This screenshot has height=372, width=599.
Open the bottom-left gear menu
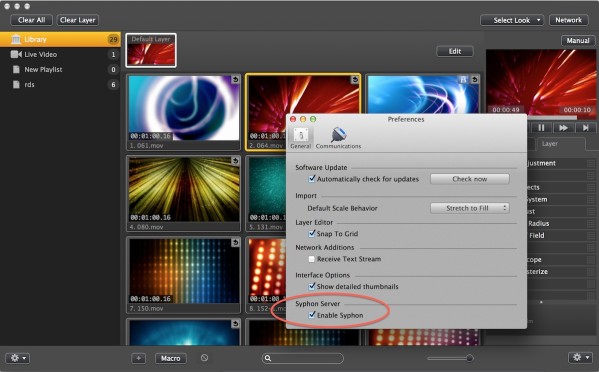[x=18, y=358]
